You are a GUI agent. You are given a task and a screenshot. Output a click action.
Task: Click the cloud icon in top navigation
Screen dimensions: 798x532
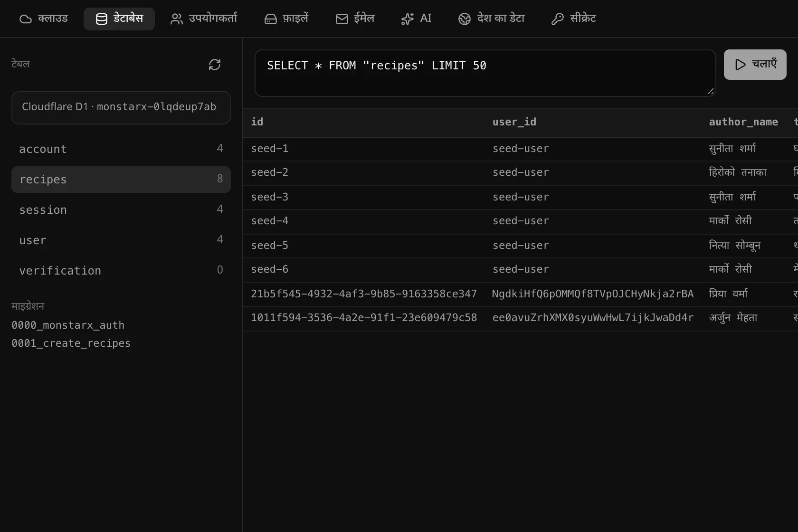pos(26,19)
